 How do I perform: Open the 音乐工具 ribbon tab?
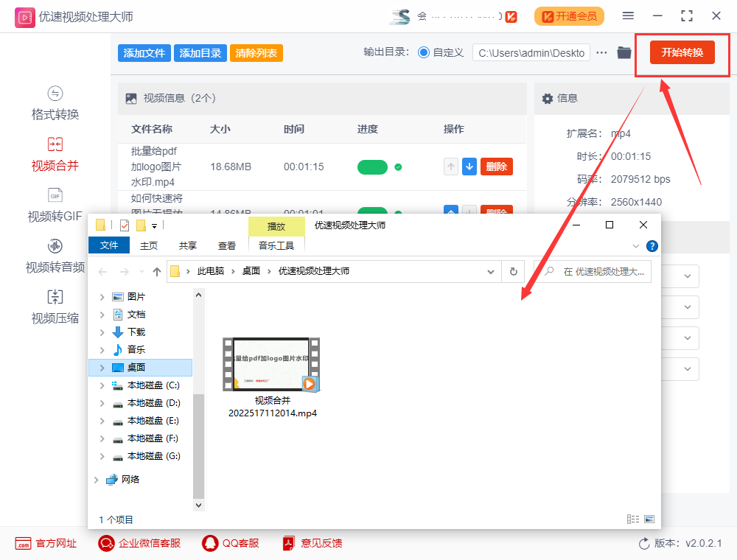[x=276, y=245]
